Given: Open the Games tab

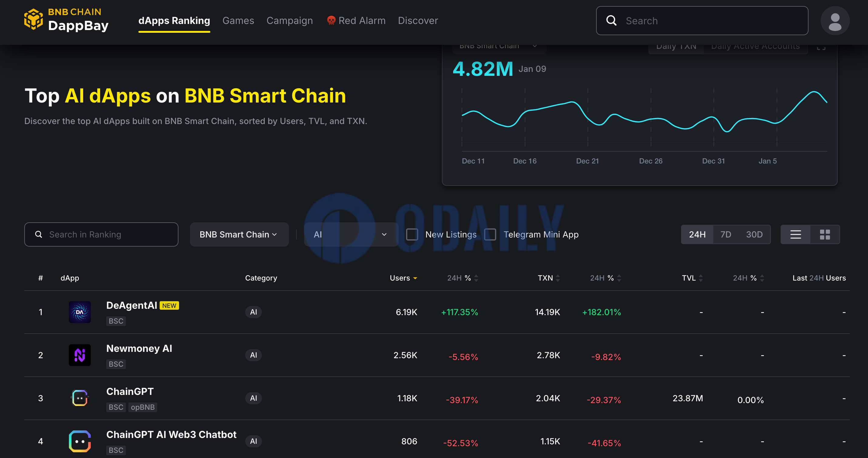Looking at the screenshot, I should tap(238, 21).
